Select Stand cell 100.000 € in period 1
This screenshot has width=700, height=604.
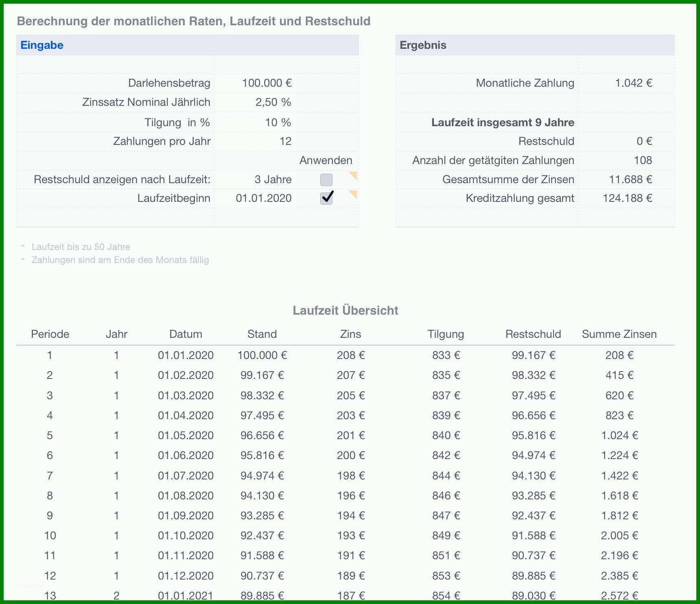click(x=262, y=355)
